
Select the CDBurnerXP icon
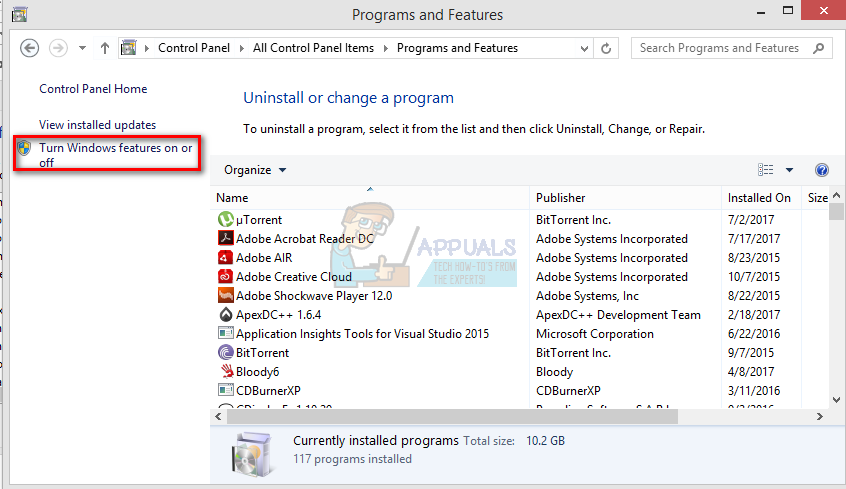226,390
